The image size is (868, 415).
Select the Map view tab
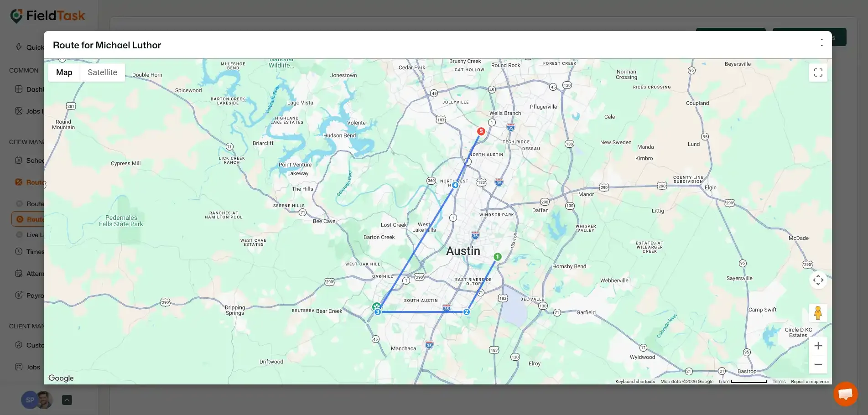(64, 73)
